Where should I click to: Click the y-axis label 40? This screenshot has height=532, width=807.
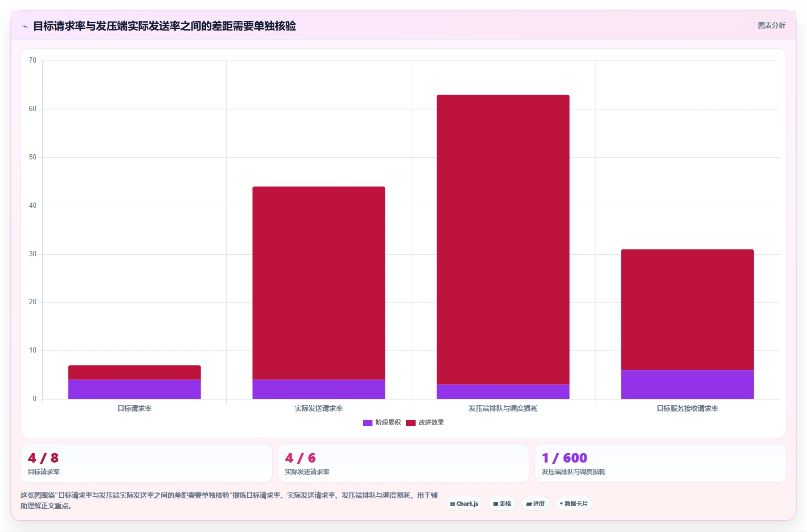pyautogui.click(x=33, y=206)
